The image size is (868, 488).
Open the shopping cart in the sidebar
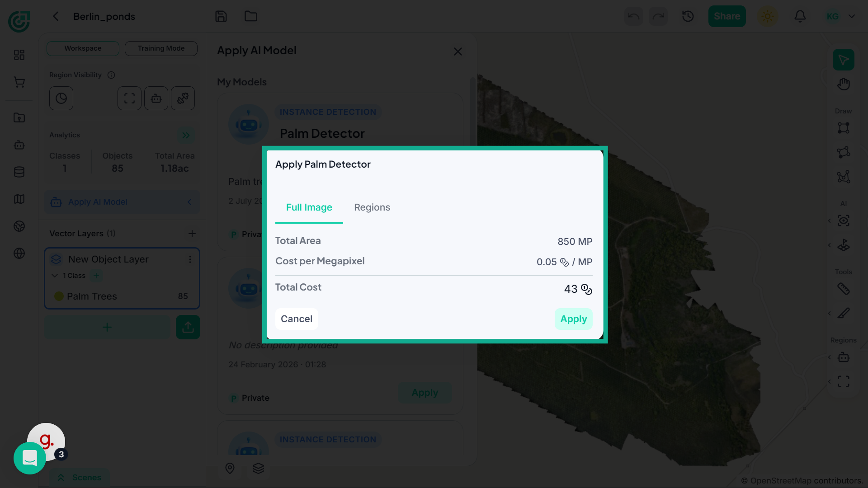click(19, 82)
